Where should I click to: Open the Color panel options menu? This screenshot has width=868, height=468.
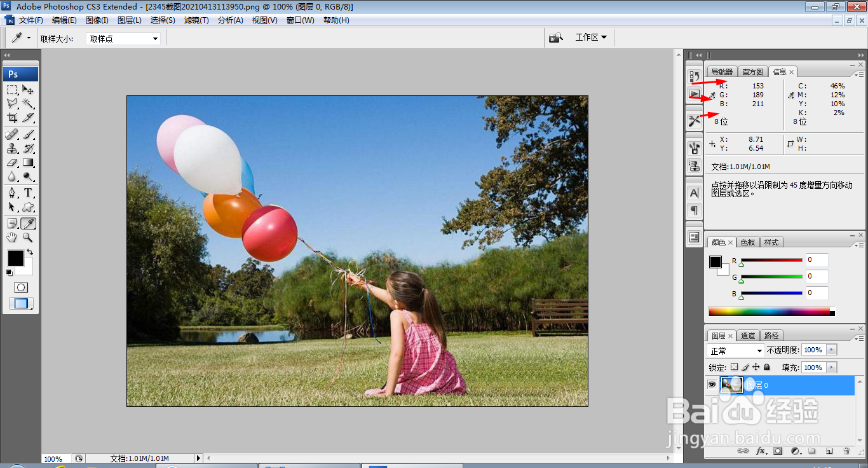[860, 245]
